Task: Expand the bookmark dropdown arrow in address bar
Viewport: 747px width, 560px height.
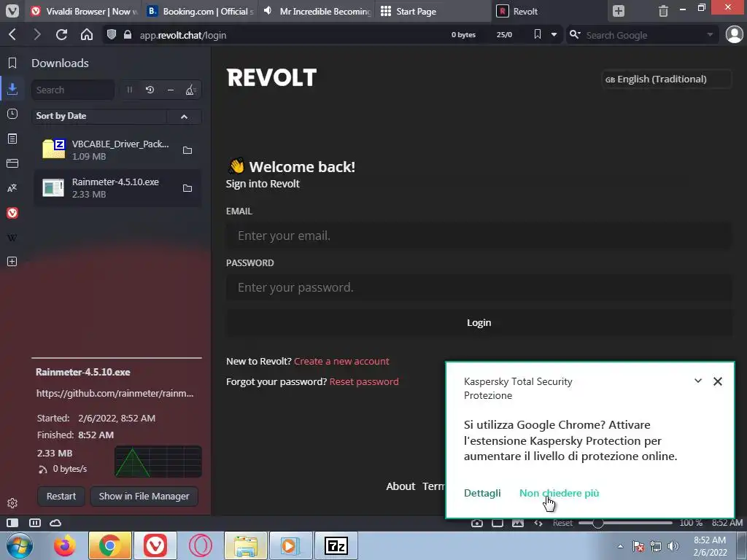Action: [x=554, y=34]
